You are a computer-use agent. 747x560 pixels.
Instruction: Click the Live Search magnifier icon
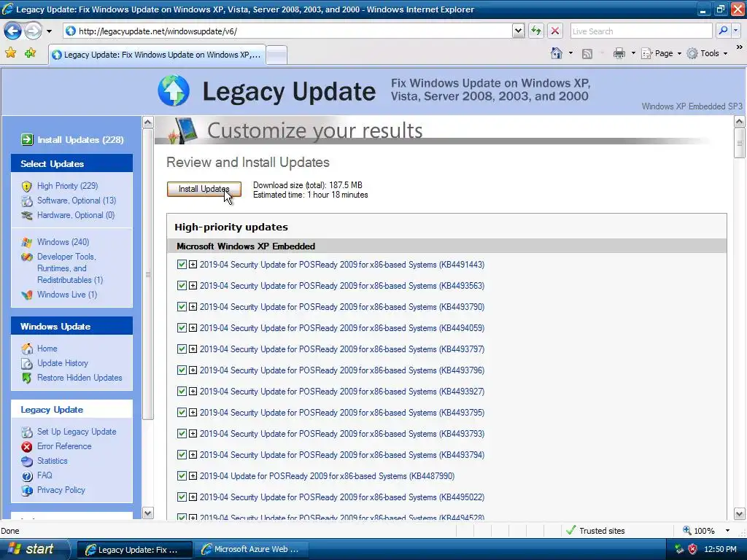tap(723, 31)
